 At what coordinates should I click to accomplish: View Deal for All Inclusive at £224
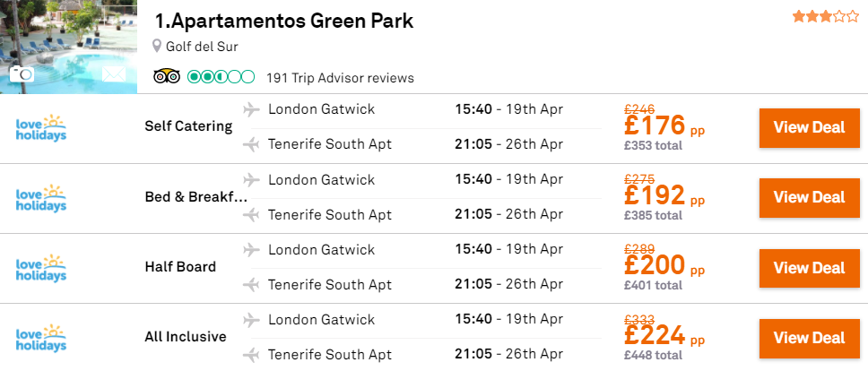tap(810, 338)
